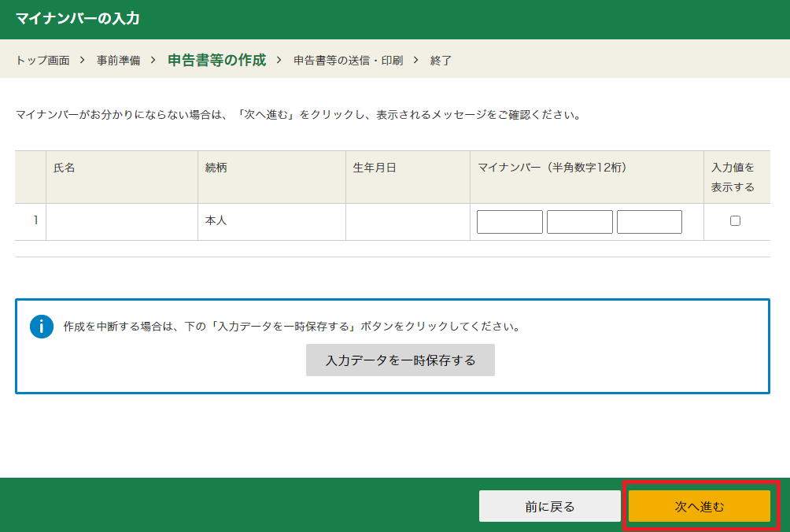Focus the middle マイナンバー input box
The width and height of the screenshot is (790, 532).
click(579, 222)
